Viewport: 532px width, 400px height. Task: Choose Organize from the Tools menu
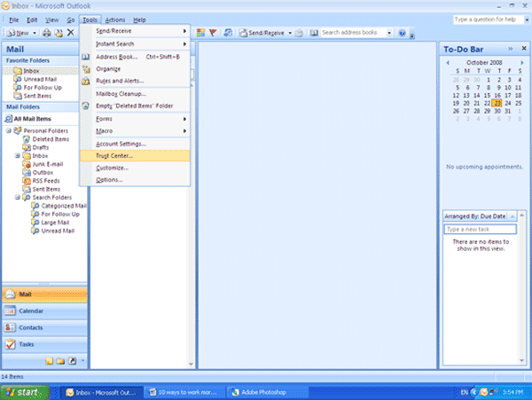click(135, 69)
